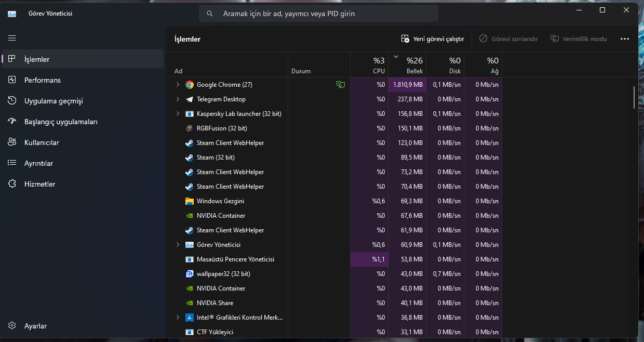Image resolution: width=644 pixels, height=342 pixels.
Task: Click the CTF Yükleyici icon
Action: (190, 332)
